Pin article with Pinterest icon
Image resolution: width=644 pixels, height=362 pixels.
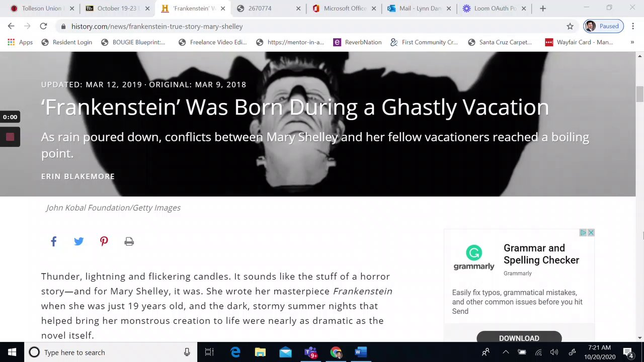[104, 241]
